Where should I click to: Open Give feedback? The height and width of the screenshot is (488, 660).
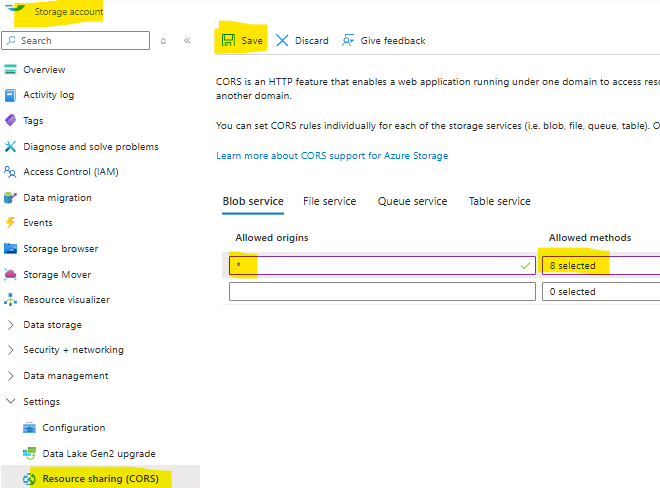click(x=383, y=40)
